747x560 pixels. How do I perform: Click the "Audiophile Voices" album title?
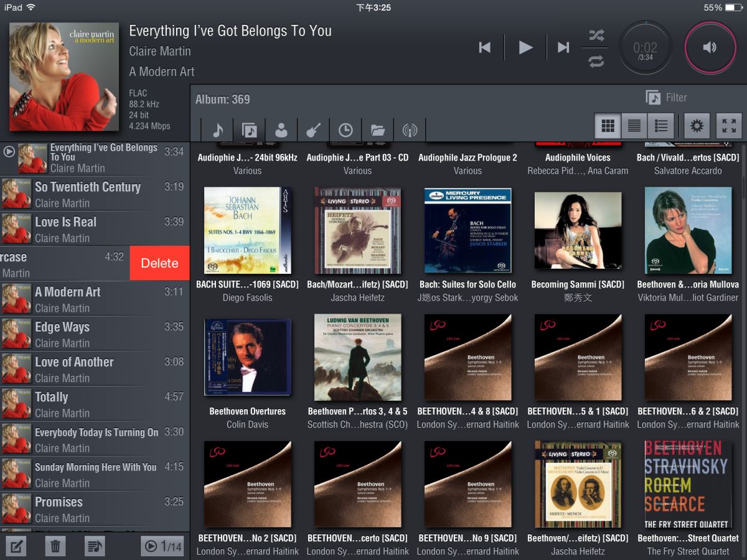(x=578, y=157)
